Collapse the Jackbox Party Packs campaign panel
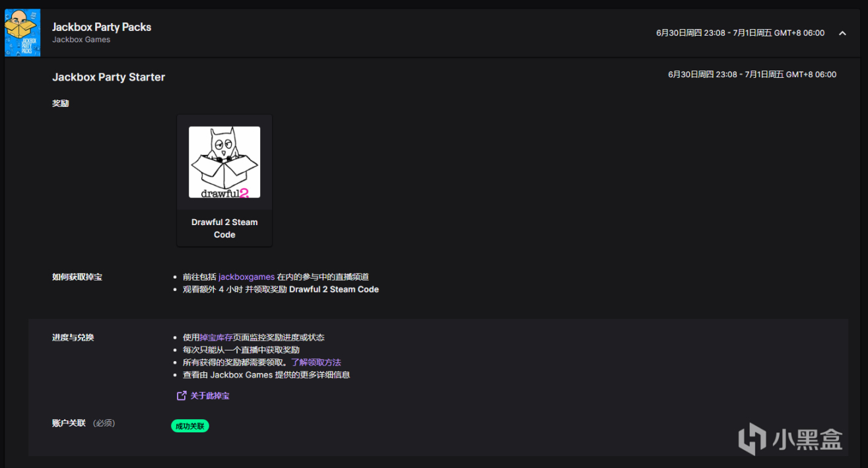Viewport: 868px width, 468px height. (843, 32)
